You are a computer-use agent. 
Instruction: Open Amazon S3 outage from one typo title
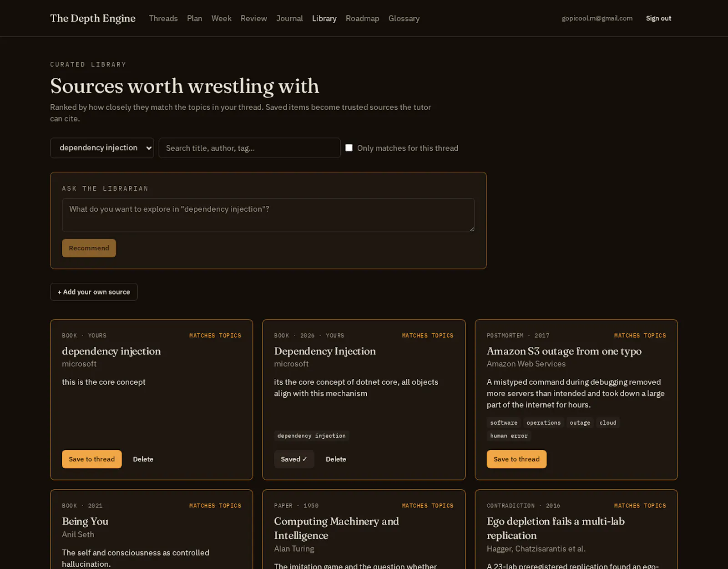tap(564, 351)
